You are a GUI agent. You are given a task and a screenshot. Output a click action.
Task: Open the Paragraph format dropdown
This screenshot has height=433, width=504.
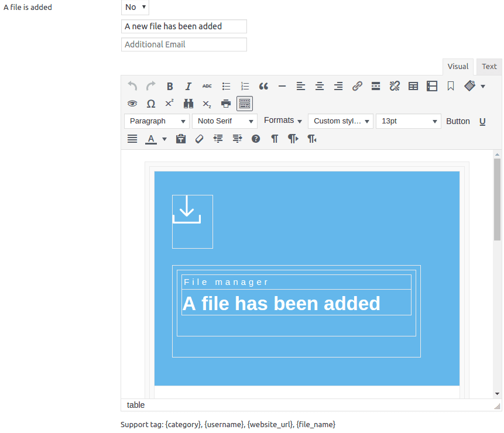click(x=156, y=121)
